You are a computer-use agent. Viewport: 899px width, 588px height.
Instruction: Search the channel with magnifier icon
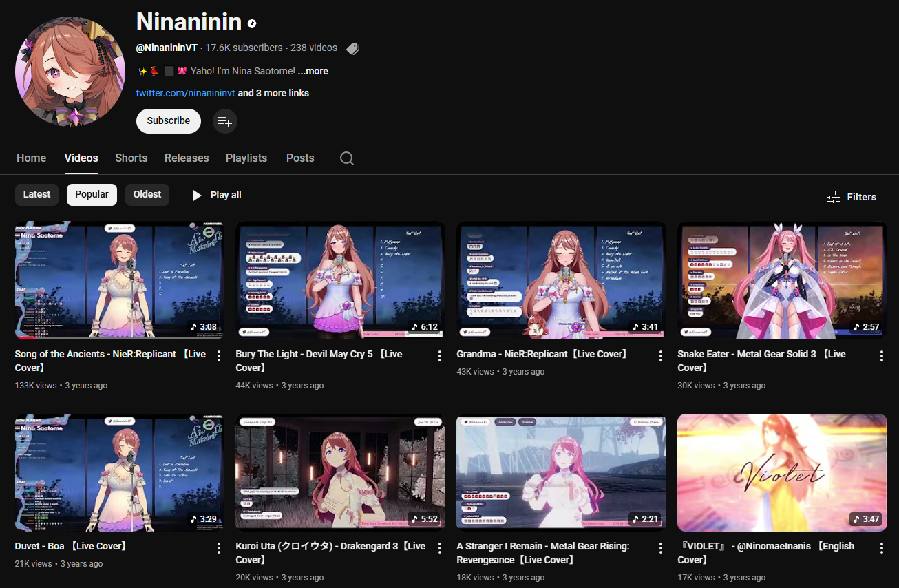click(347, 158)
